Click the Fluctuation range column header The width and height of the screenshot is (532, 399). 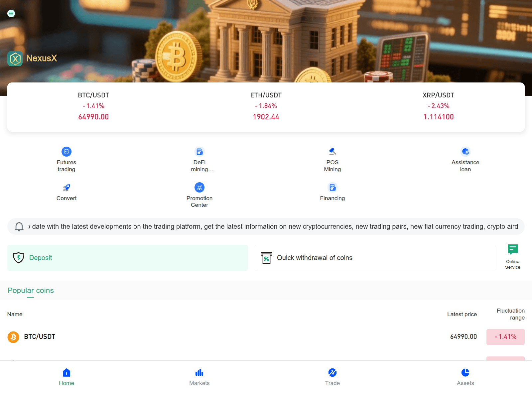click(x=511, y=314)
